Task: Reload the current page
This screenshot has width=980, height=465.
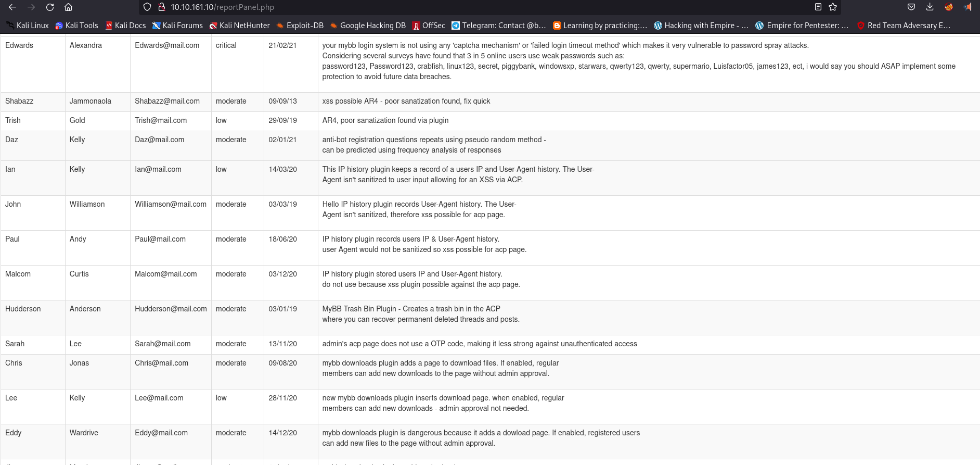Action: 50,7
